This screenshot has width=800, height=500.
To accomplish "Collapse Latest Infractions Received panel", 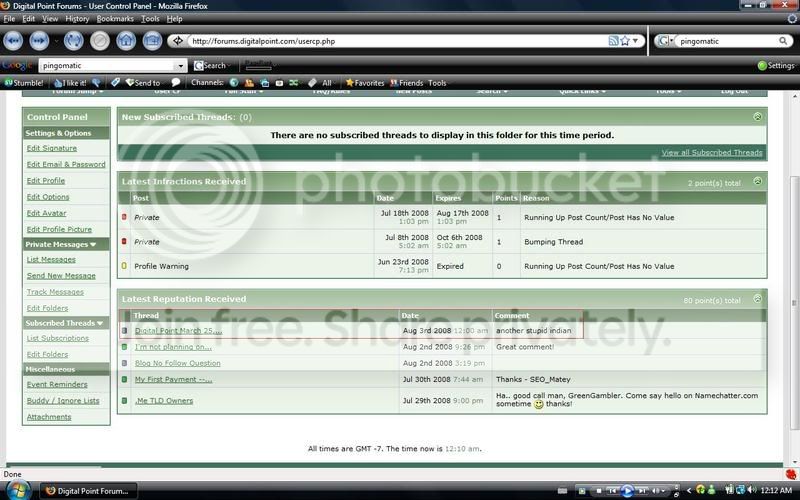I will [x=757, y=181].
